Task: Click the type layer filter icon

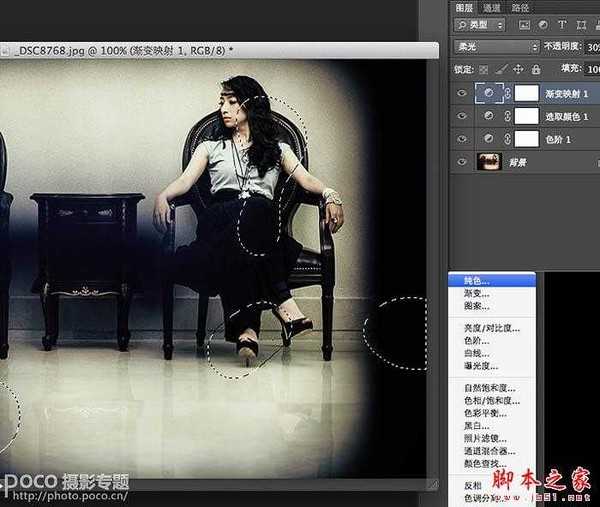Action: (x=563, y=23)
